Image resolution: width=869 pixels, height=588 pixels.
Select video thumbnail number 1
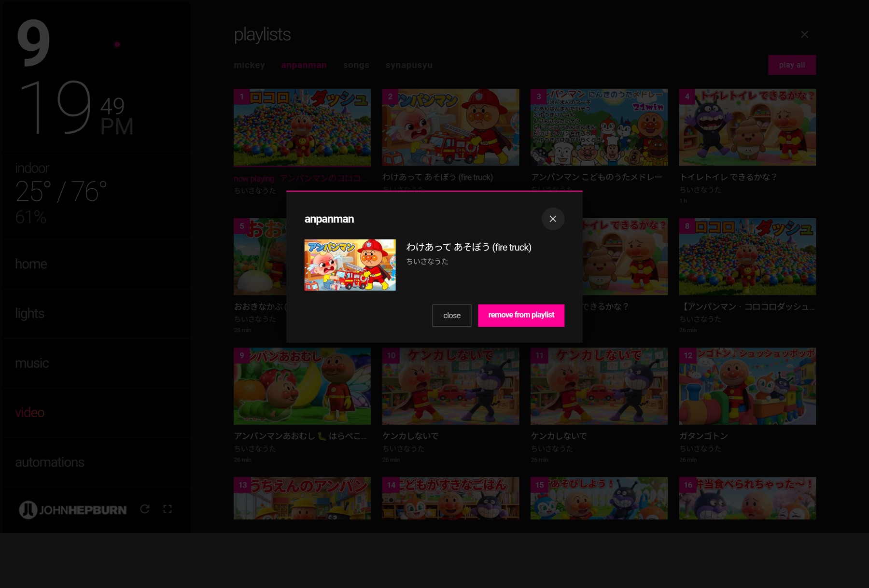tap(302, 127)
